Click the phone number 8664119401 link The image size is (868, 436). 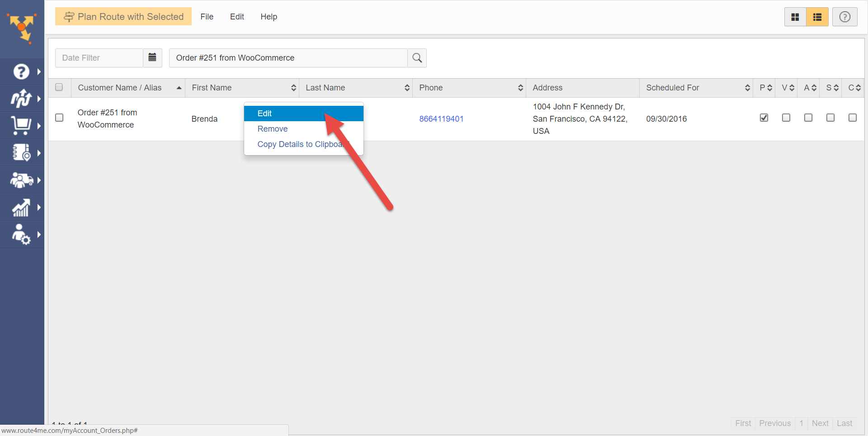click(x=441, y=119)
